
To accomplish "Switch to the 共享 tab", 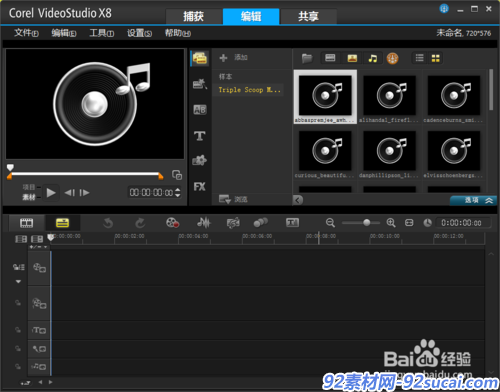I will pyautogui.click(x=308, y=16).
